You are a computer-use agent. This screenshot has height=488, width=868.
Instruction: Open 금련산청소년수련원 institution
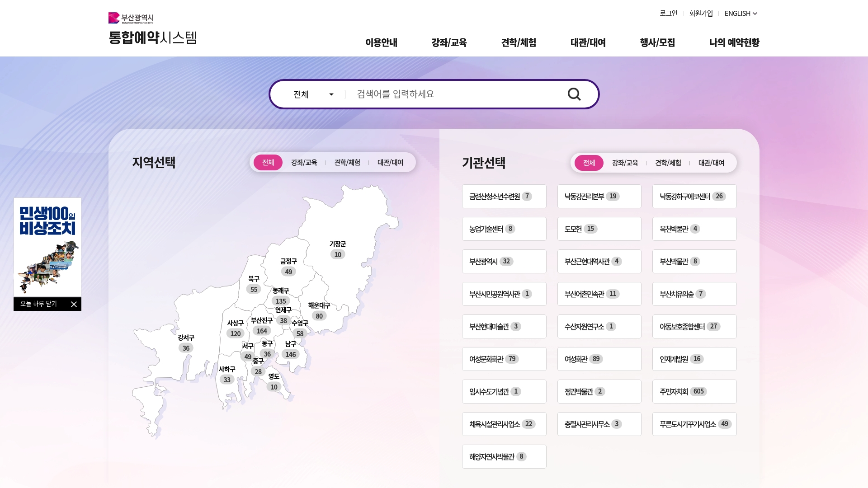coord(504,196)
